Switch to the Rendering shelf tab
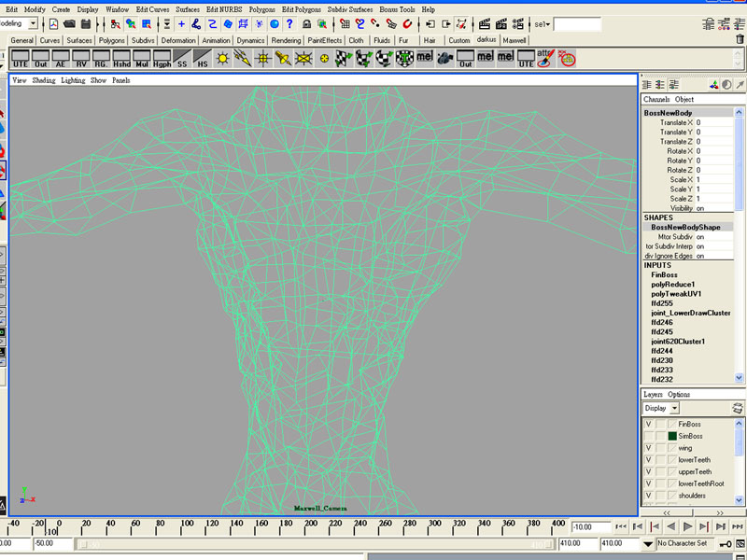This screenshot has height=560, width=747. [286, 40]
